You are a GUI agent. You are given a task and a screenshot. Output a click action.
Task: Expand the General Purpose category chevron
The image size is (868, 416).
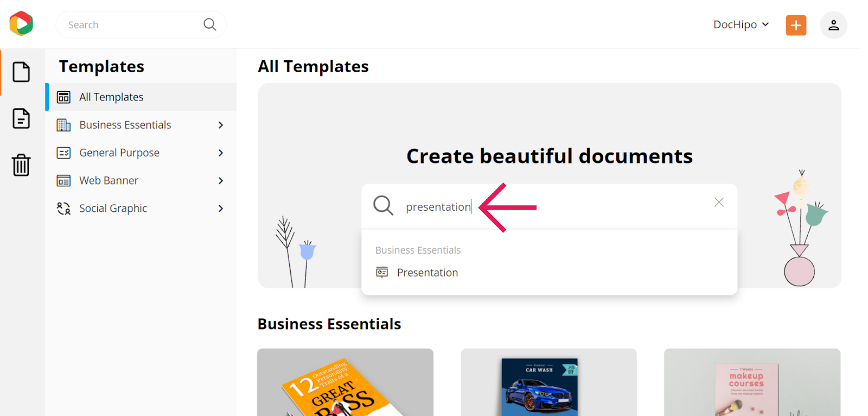point(221,153)
